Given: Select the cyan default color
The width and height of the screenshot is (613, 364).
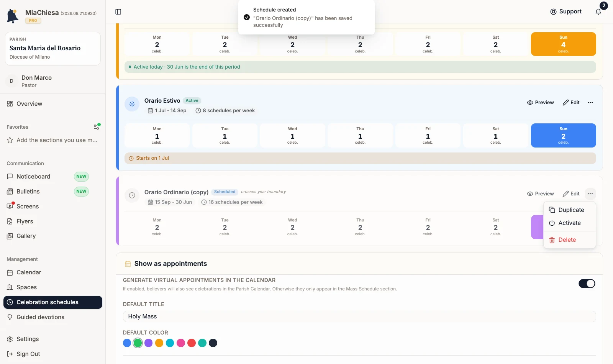Looking at the screenshot, I should [x=170, y=343].
